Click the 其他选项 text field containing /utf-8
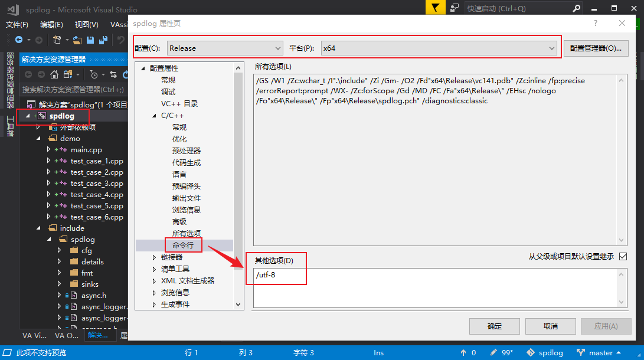Viewport: 644px width, 360px height. point(436,287)
